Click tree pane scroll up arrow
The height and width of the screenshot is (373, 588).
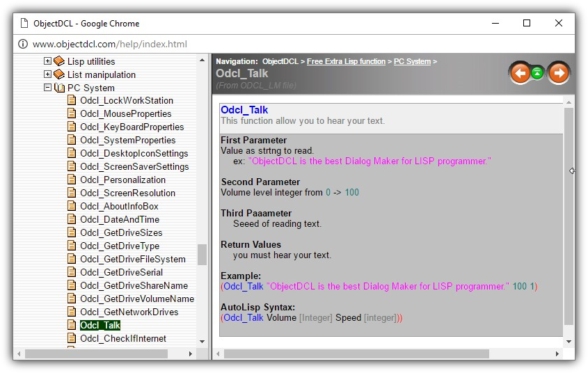click(202, 60)
